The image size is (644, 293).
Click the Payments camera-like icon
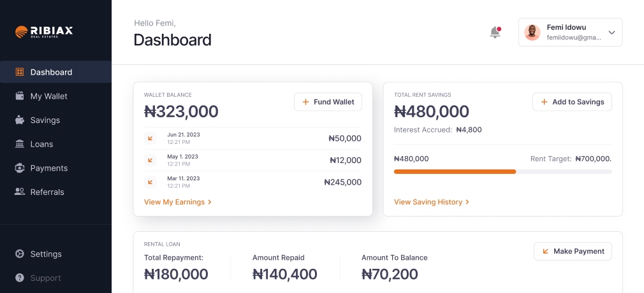(20, 168)
